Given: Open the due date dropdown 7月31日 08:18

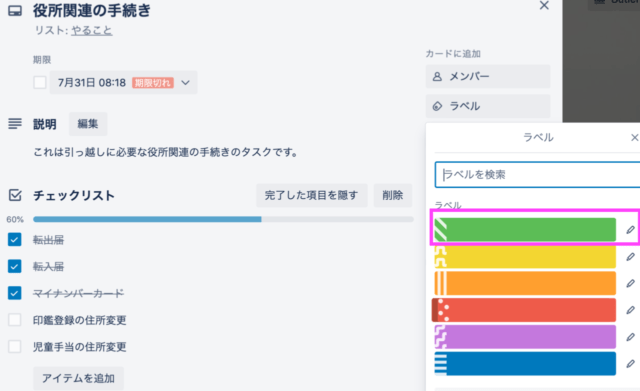Looking at the screenshot, I should pyautogui.click(x=123, y=82).
